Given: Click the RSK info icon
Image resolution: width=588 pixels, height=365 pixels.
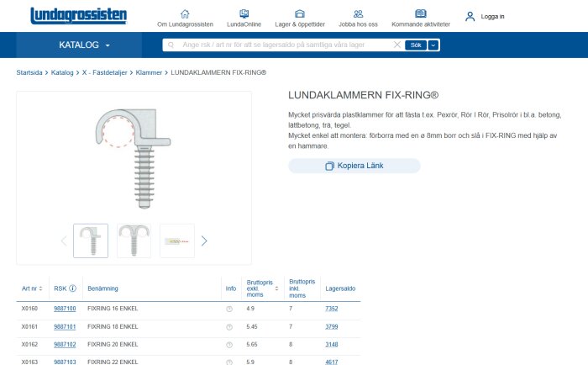Looking at the screenshot, I should [x=73, y=288].
